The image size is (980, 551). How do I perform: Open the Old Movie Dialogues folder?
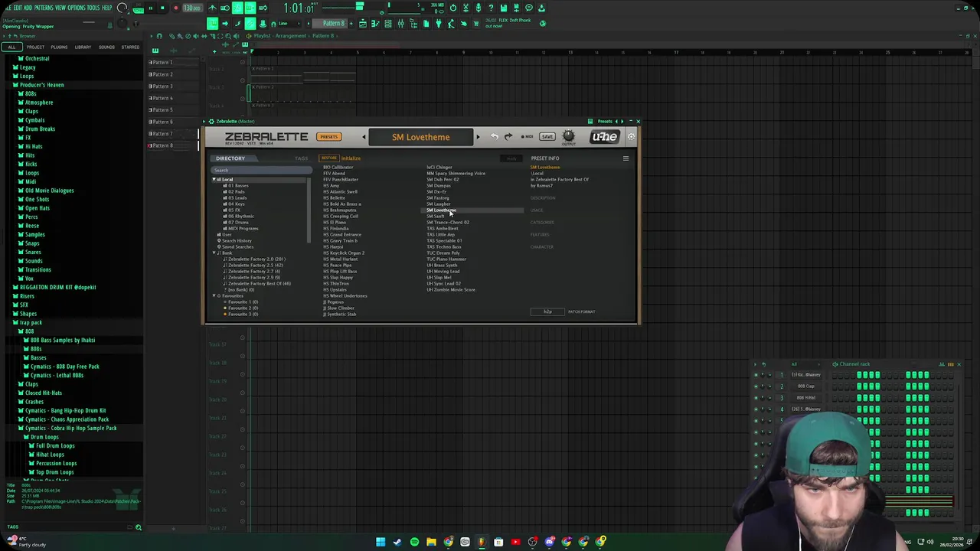[x=47, y=191]
